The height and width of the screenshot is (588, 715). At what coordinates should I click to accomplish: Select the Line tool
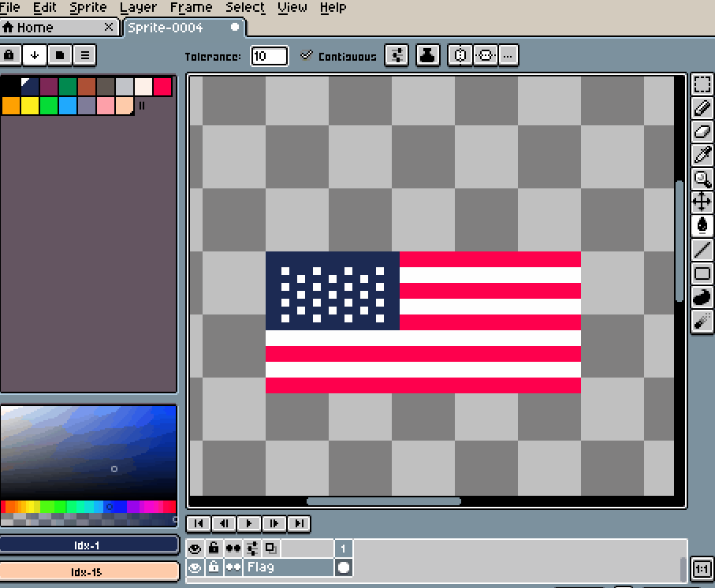(702, 249)
